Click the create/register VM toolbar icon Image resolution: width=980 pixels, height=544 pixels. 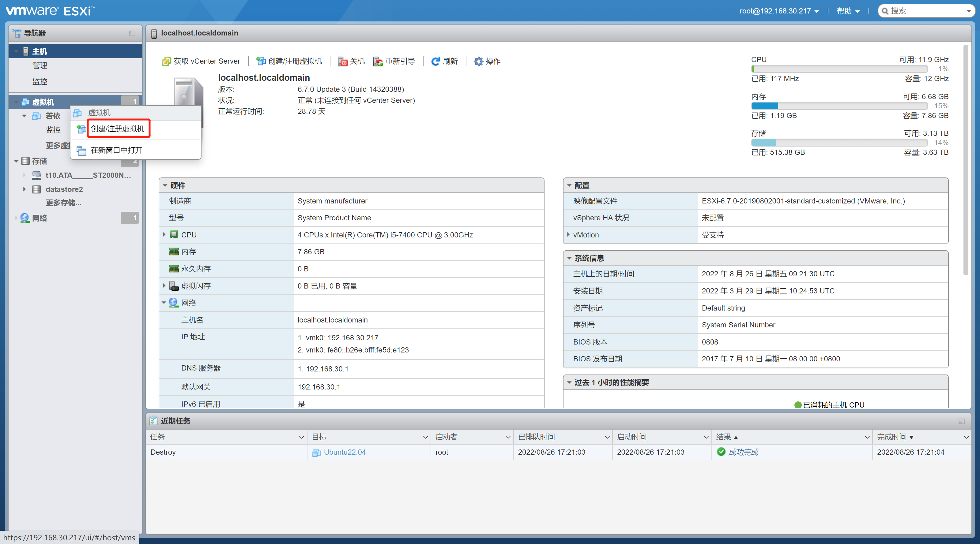point(261,61)
